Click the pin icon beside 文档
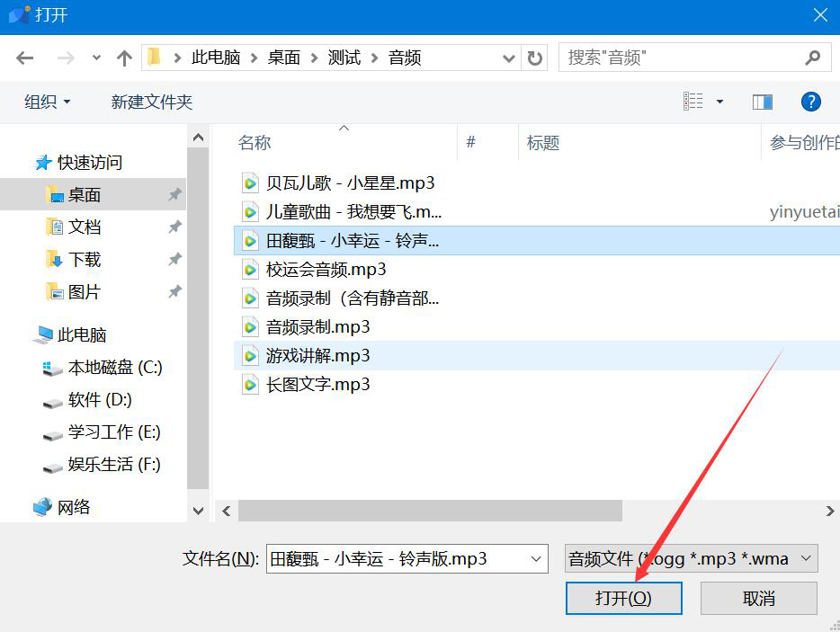The height and width of the screenshot is (632, 840). 174,227
